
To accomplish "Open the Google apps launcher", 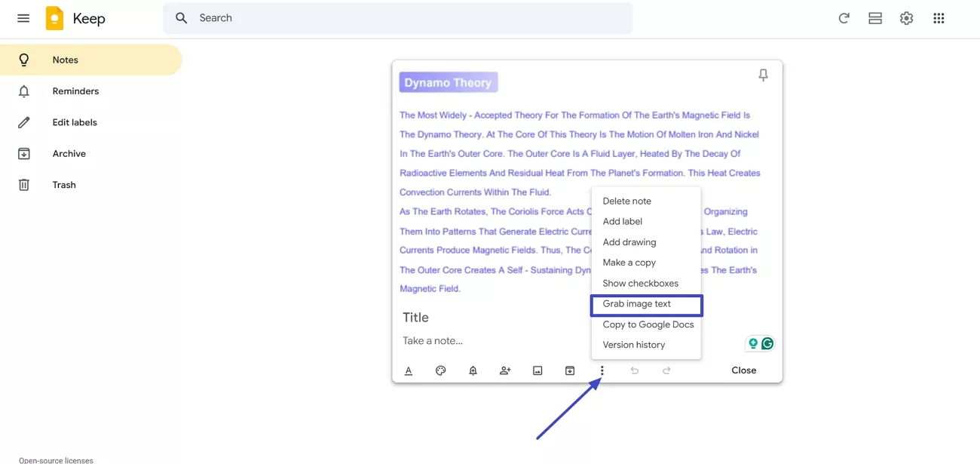I will pyautogui.click(x=939, y=17).
